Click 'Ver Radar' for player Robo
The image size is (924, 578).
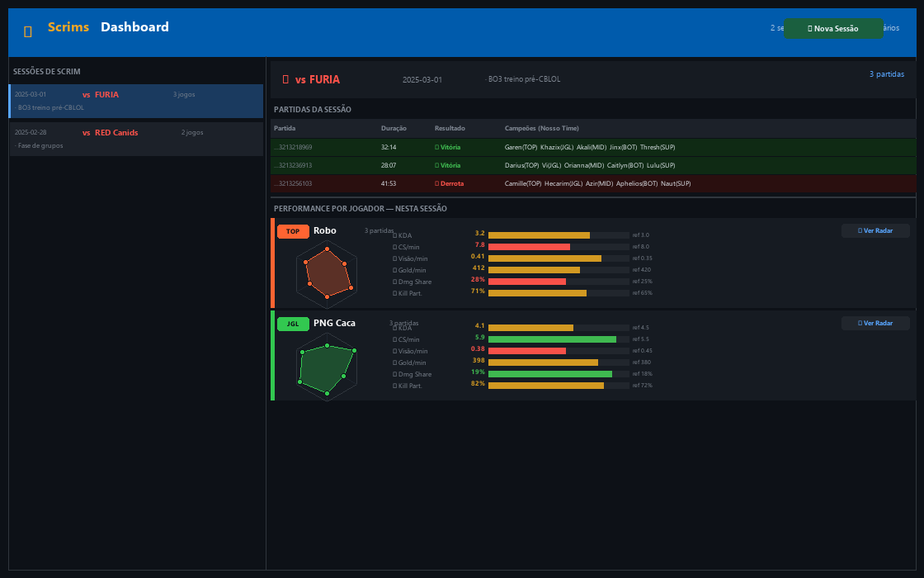pos(874,230)
